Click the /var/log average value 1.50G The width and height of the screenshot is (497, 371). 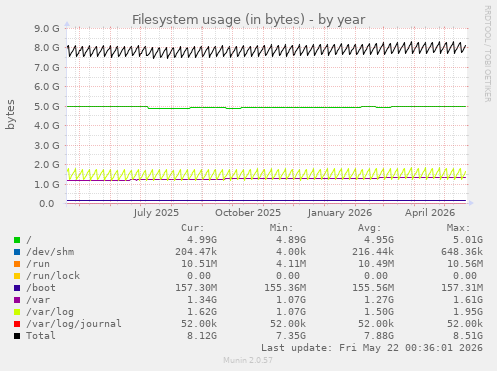coord(379,312)
